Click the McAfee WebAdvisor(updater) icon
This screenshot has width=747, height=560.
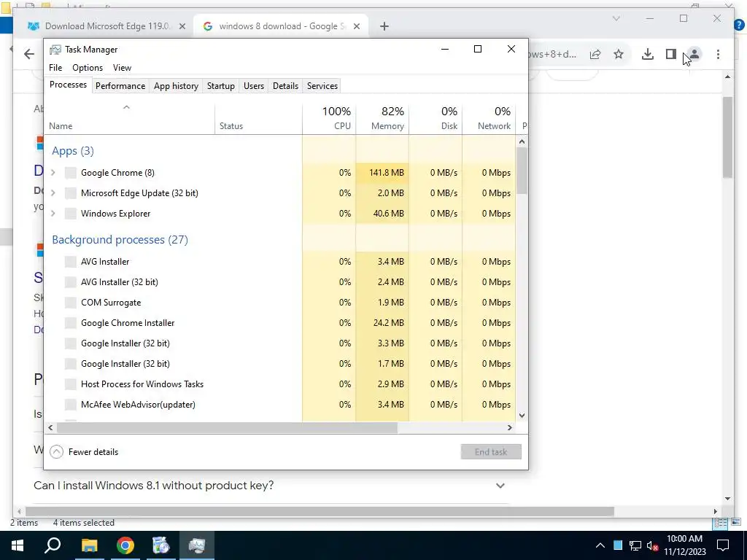[x=71, y=405]
